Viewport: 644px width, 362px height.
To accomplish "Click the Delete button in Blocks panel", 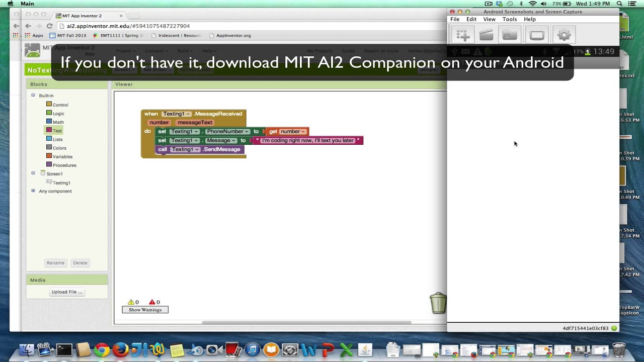I will click(x=80, y=262).
